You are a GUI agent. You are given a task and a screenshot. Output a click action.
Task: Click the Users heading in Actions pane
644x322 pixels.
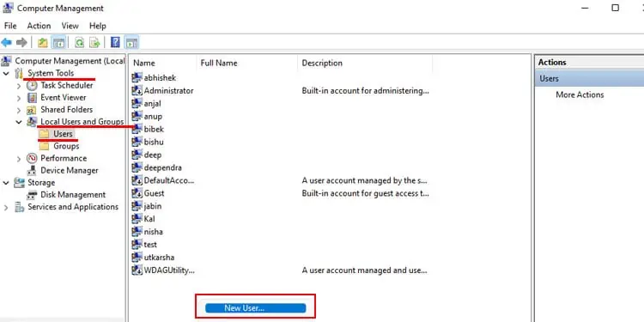point(589,78)
